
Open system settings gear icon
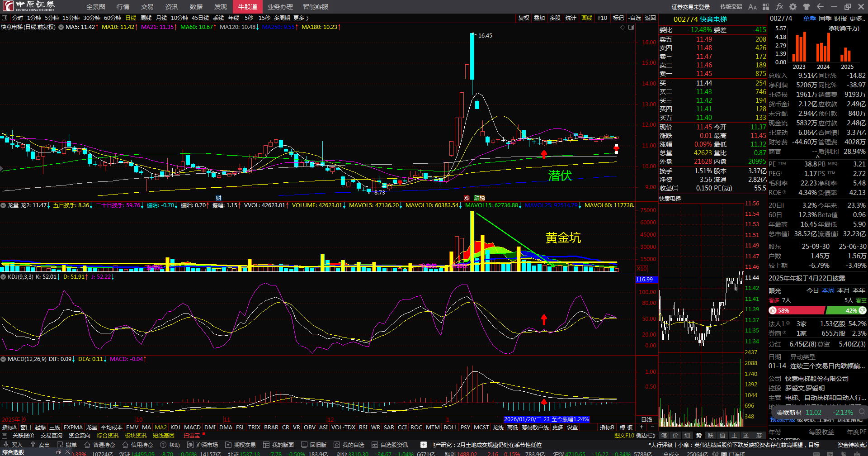coord(793,7)
